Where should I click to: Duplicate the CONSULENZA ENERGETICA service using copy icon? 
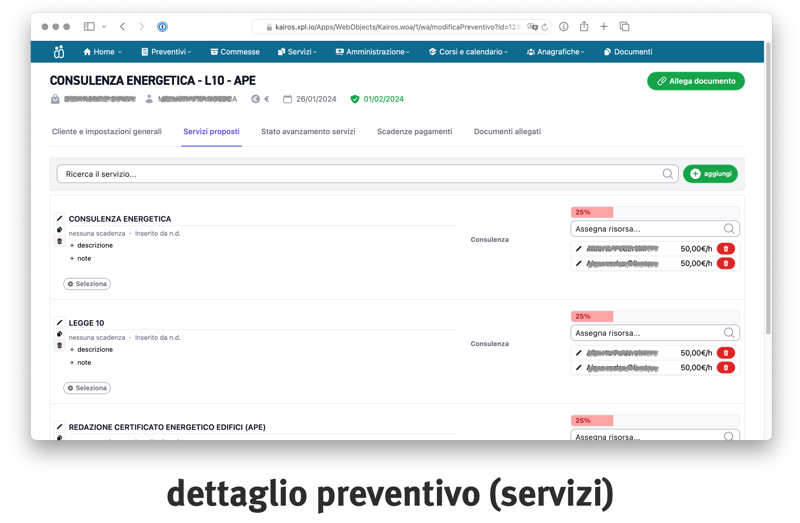[x=60, y=231]
